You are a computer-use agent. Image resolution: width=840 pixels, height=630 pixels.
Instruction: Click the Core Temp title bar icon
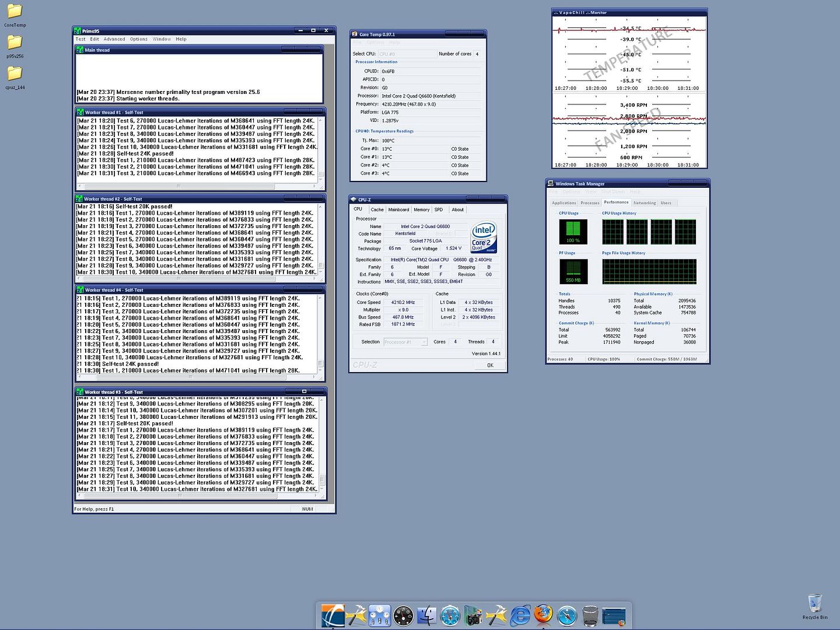click(x=355, y=34)
